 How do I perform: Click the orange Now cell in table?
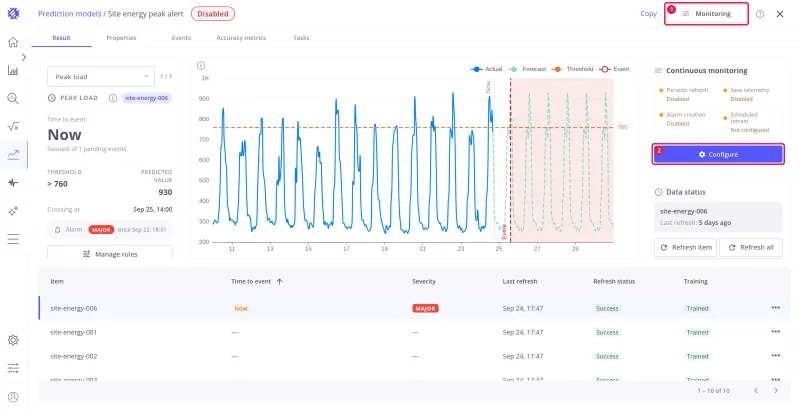[241, 309]
